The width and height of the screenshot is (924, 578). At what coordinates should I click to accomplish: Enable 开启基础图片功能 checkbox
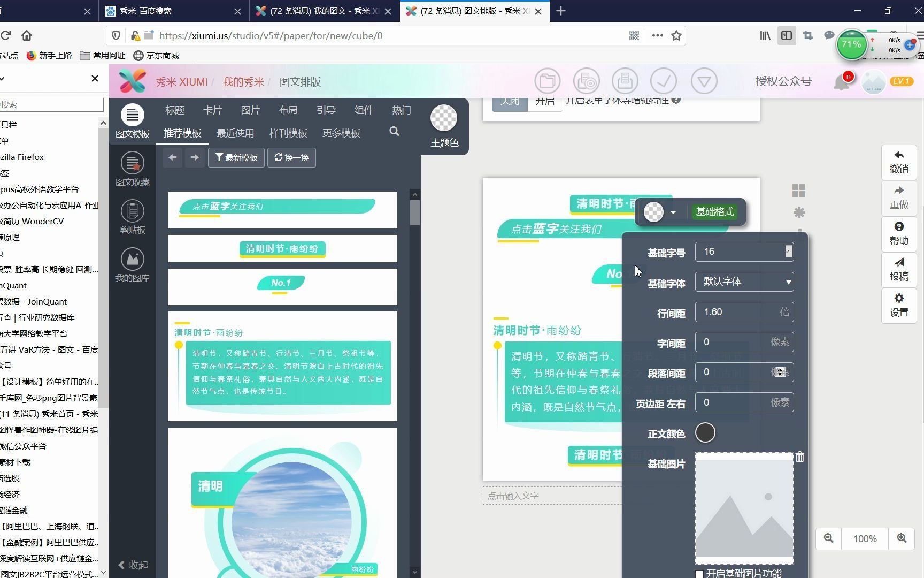point(699,574)
